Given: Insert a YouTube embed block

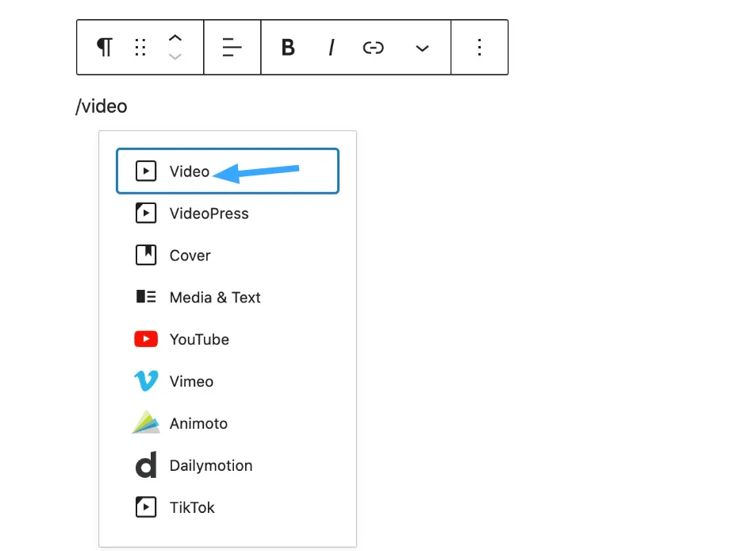Looking at the screenshot, I should [x=228, y=339].
